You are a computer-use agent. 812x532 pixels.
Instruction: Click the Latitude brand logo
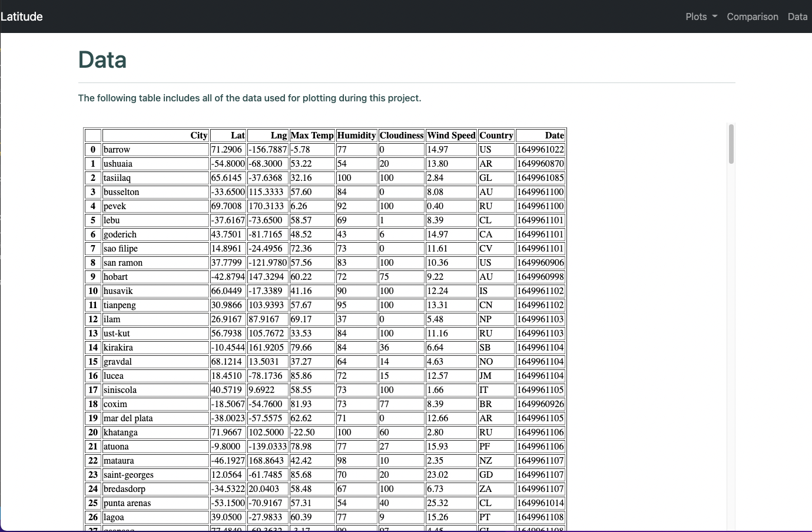[22, 16]
